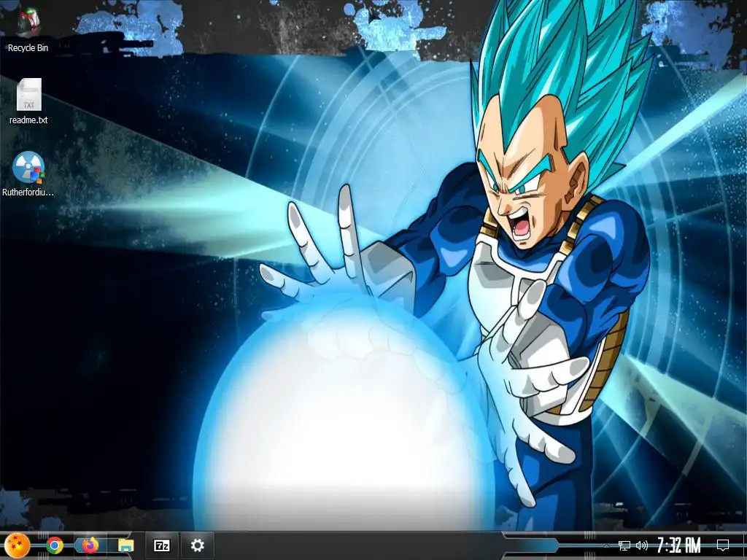The width and height of the screenshot is (747, 560).
Task: Open the Recycle Bin desktop icon
Action: (28, 24)
